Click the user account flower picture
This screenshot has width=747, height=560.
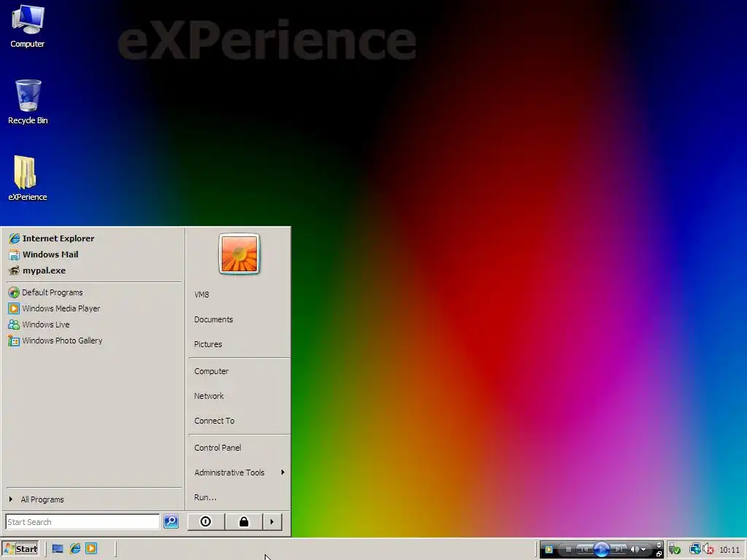pyautogui.click(x=239, y=254)
